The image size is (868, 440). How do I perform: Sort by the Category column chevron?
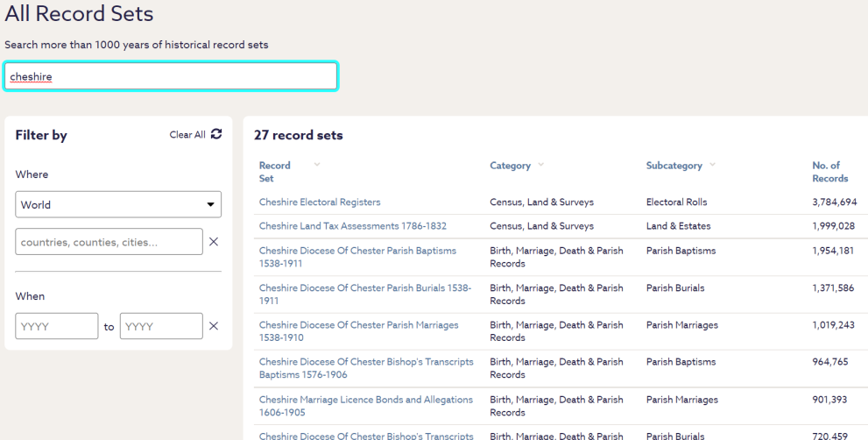coord(540,165)
